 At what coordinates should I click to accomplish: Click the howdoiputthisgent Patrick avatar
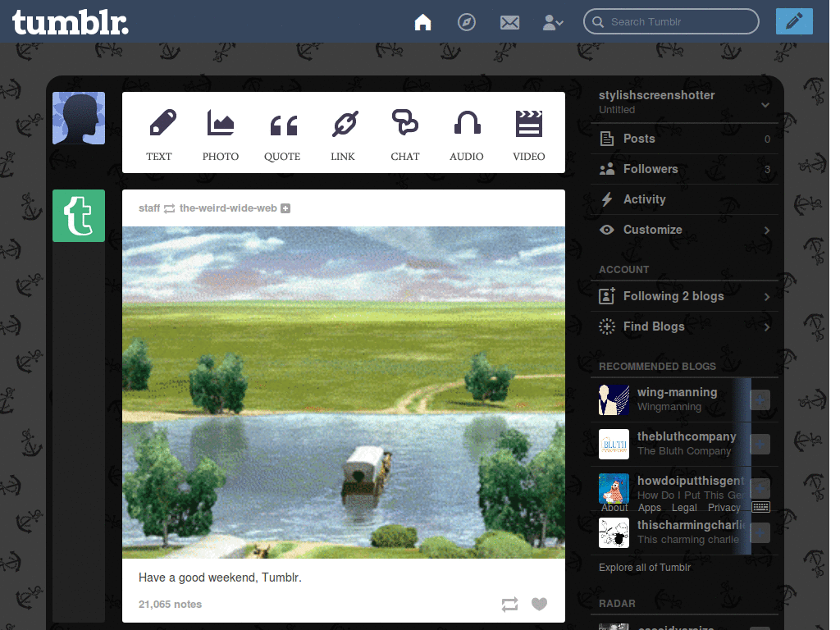(614, 488)
